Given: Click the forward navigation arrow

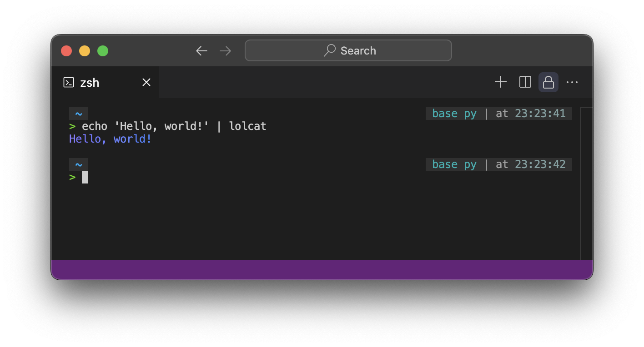Looking at the screenshot, I should [225, 51].
